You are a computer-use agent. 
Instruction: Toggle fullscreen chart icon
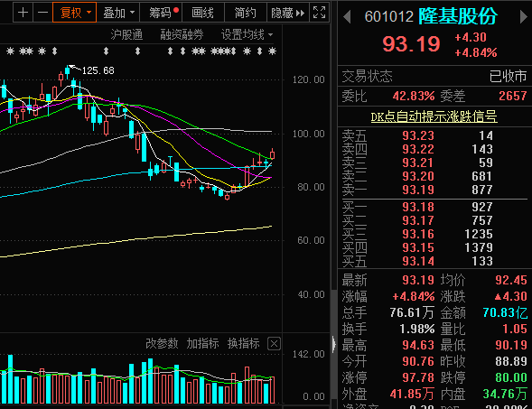(319, 13)
